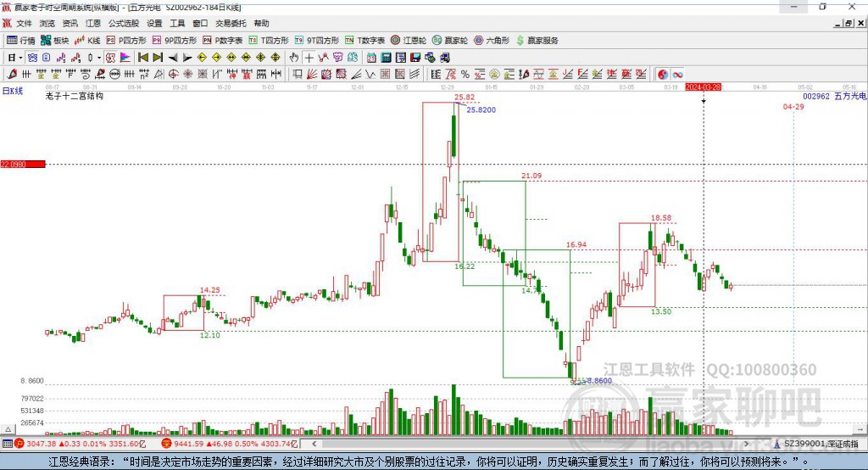The width and height of the screenshot is (868, 470).
Task: Click the 老子十二宫结构 indicator label
Action: coord(75,96)
